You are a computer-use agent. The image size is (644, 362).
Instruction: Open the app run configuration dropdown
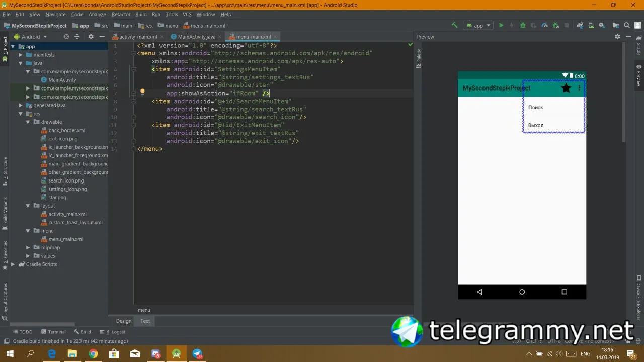(x=478, y=25)
